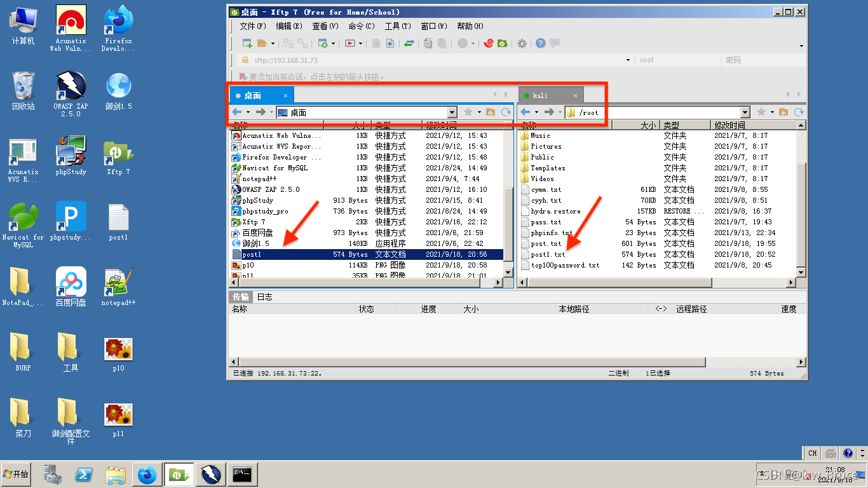Open the 查看(V) menu
The height and width of the screenshot is (488, 868).
pyautogui.click(x=325, y=26)
